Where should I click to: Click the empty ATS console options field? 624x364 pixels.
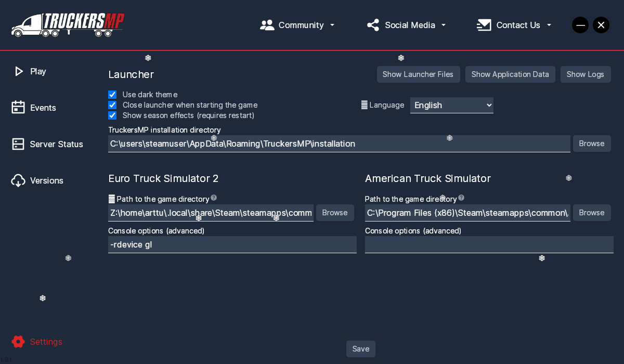coord(489,244)
